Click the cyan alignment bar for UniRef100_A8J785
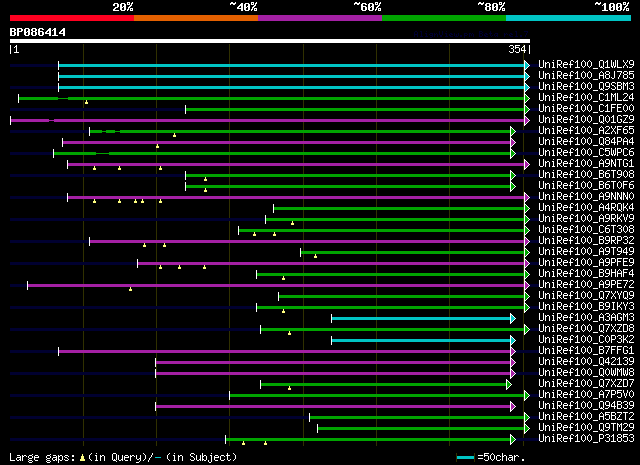 point(291,76)
